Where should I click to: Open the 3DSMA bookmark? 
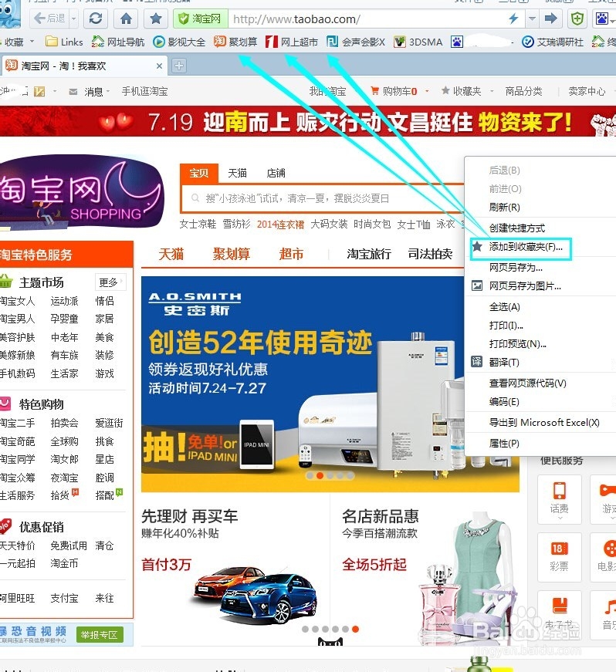click(x=418, y=42)
